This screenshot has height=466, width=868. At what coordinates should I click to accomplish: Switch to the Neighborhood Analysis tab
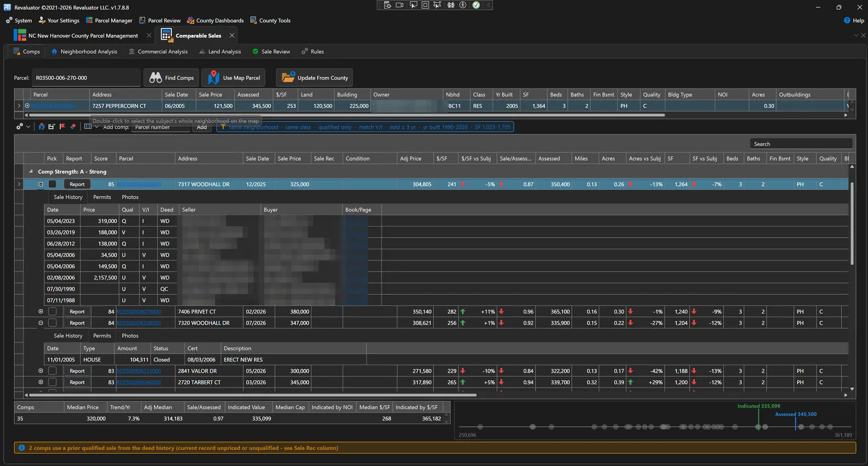(84, 52)
